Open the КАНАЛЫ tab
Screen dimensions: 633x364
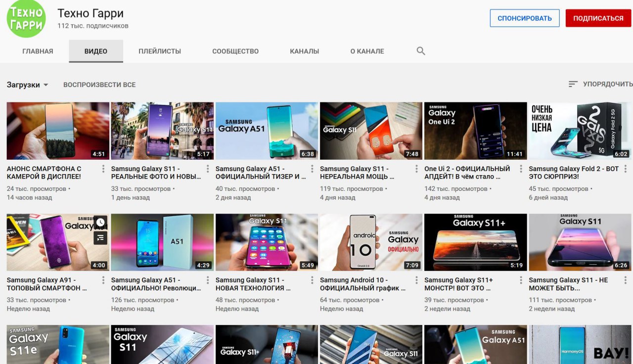[305, 51]
